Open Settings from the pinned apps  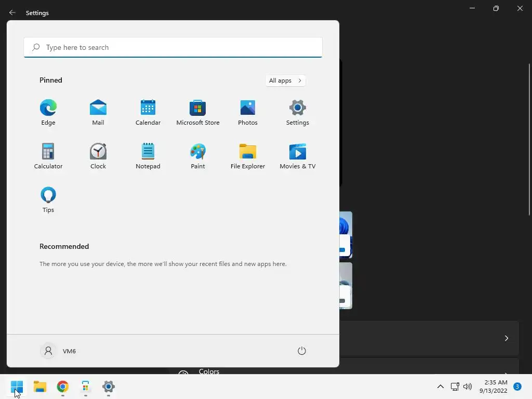298,113
